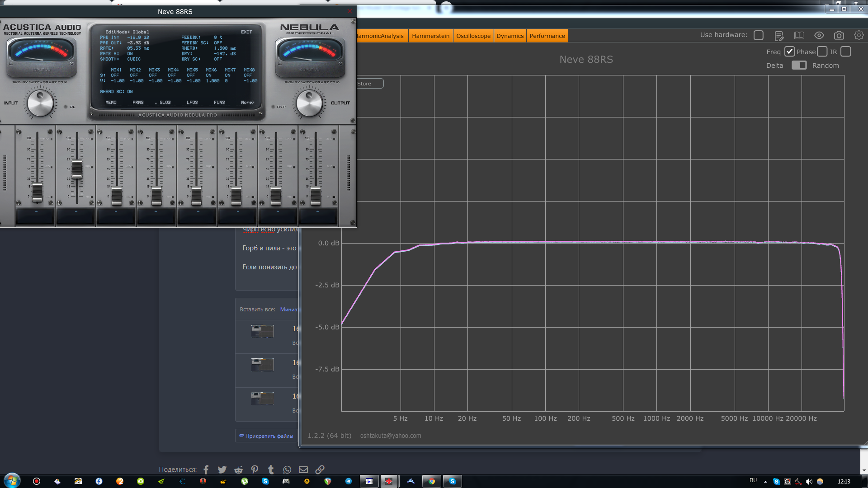Click the eighth Nebula fader handle
The height and width of the screenshot is (488, 868).
316,196
